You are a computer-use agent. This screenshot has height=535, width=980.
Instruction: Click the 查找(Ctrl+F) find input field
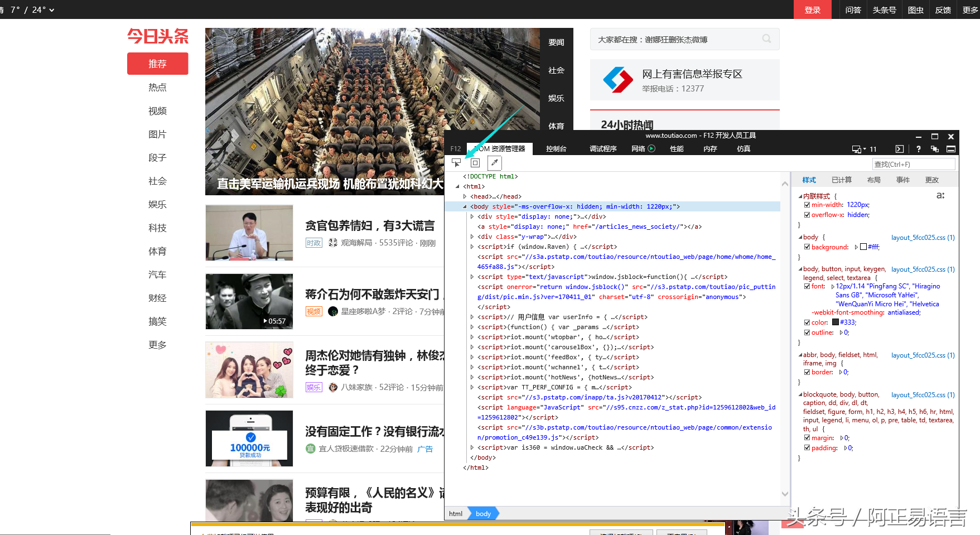click(x=914, y=164)
